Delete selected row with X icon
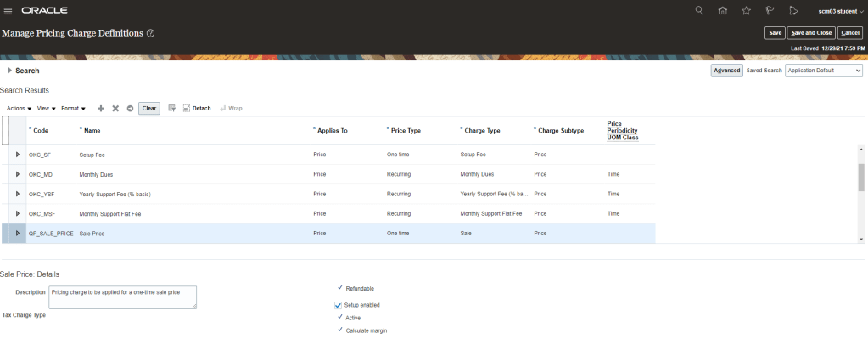Image resolution: width=868 pixels, height=350 pixels. tap(115, 109)
